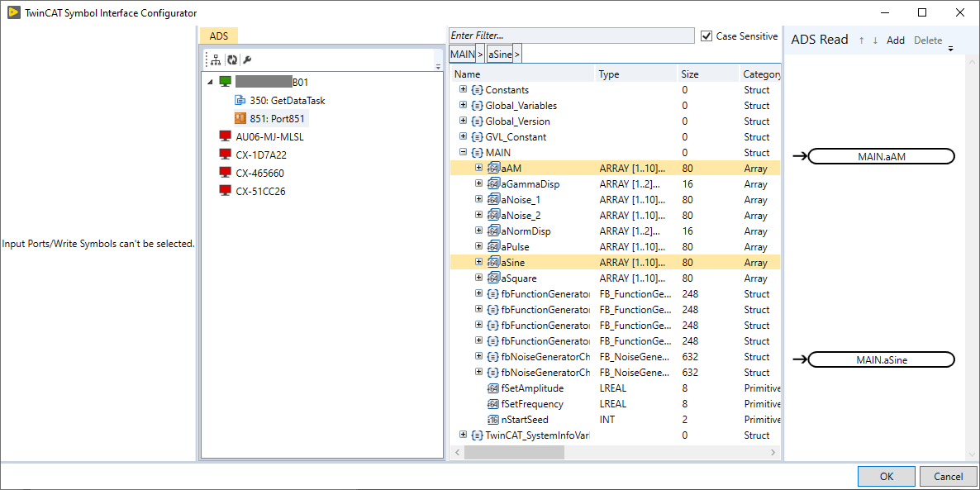Click the orange port icon beside 851: Port851
Image resolution: width=980 pixels, height=490 pixels.
pyautogui.click(x=240, y=118)
